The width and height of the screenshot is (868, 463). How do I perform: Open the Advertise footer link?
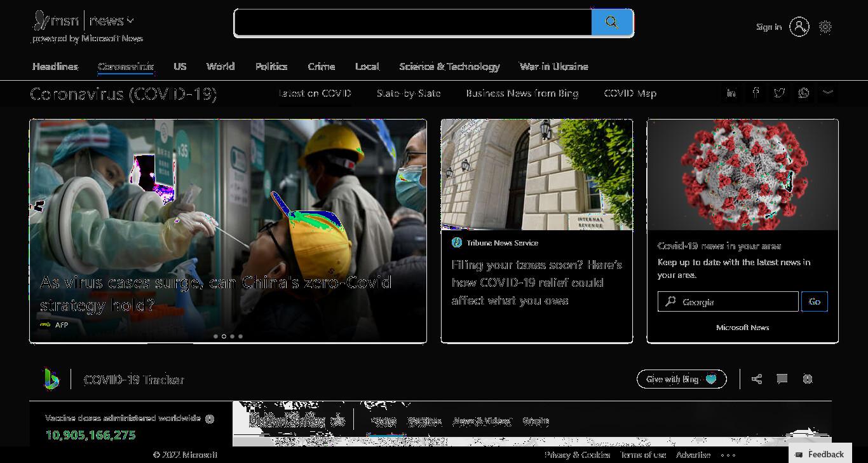(x=693, y=455)
